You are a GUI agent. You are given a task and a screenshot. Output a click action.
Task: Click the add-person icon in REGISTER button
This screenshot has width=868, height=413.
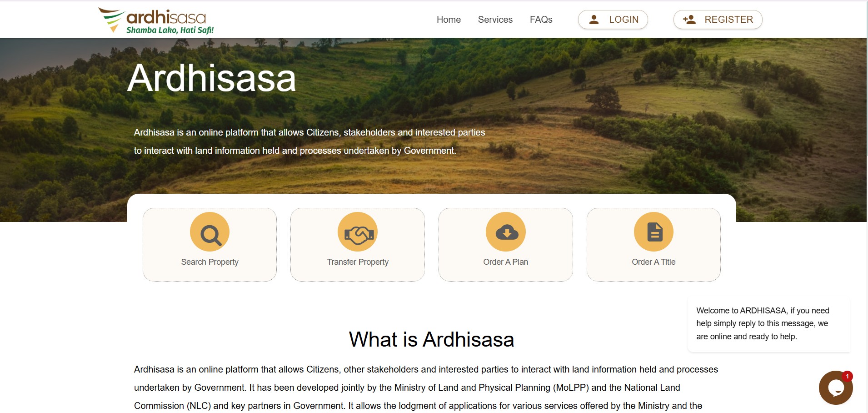[x=689, y=20]
